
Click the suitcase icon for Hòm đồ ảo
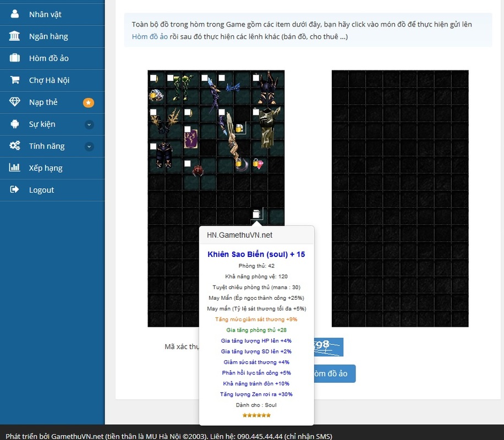click(14, 58)
